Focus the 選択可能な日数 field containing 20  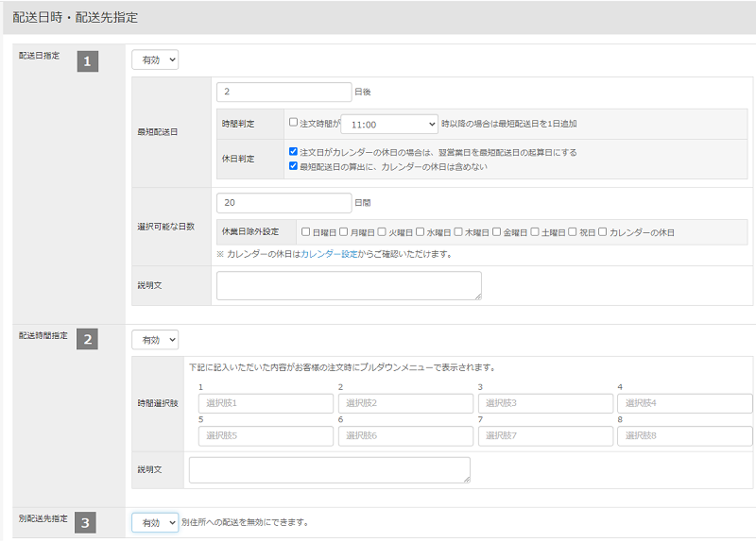[x=284, y=203]
